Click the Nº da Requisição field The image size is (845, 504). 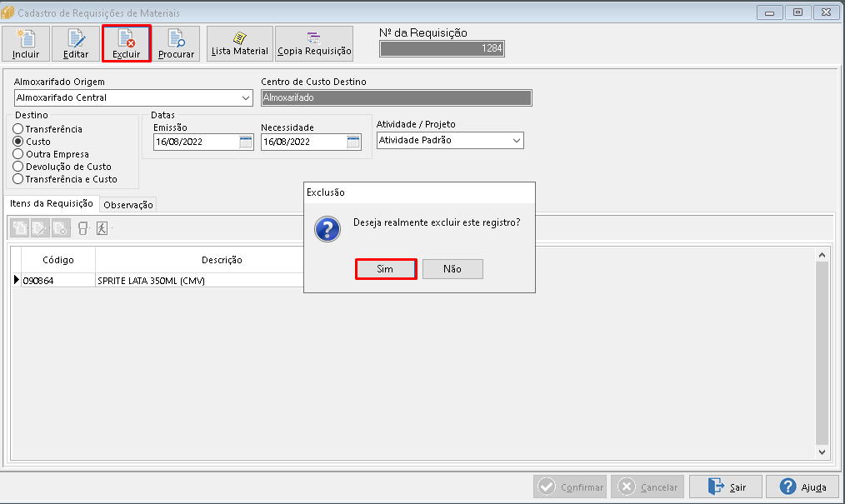pos(442,48)
